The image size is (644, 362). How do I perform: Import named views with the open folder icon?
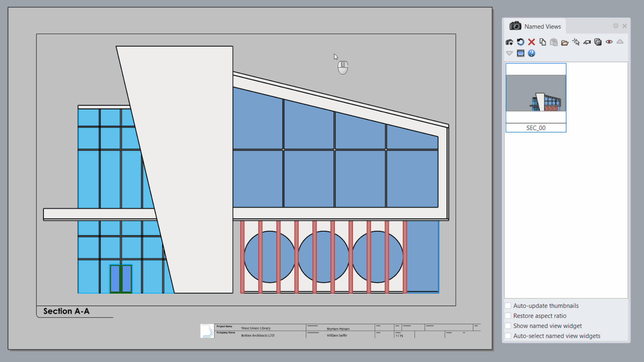point(565,42)
